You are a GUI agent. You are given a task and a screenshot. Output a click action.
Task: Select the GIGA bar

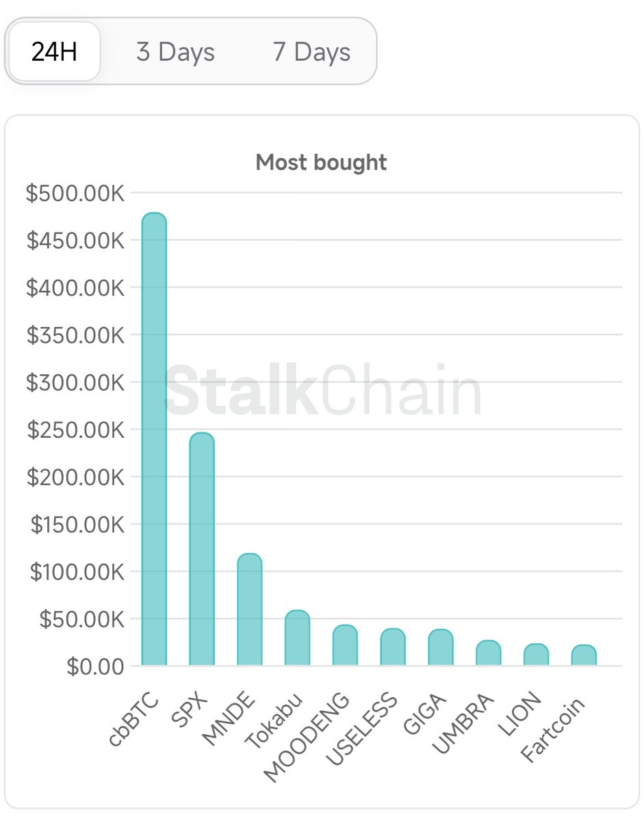point(441,647)
